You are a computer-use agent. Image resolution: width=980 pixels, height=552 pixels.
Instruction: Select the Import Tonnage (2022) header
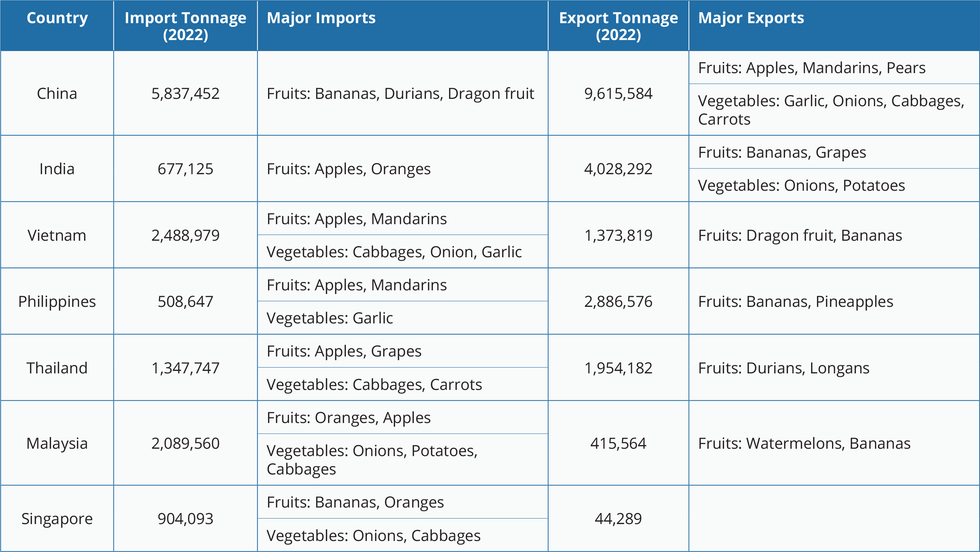click(x=185, y=26)
